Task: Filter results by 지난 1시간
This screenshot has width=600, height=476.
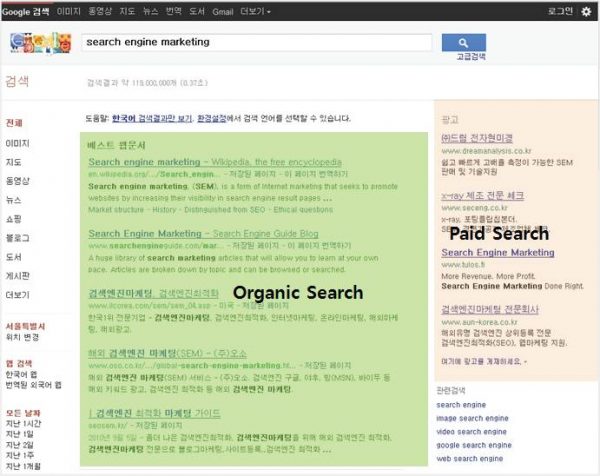Action: [23, 424]
